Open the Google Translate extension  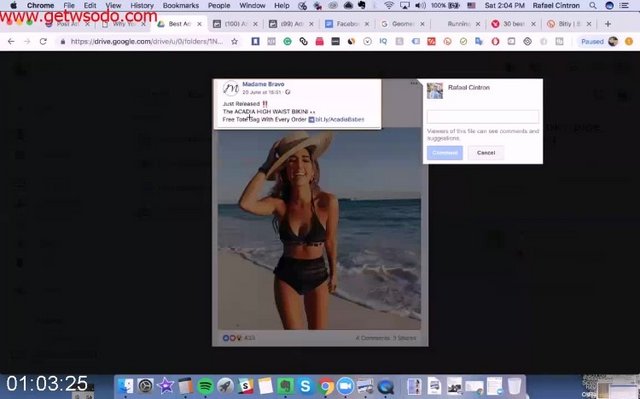[x=479, y=41]
